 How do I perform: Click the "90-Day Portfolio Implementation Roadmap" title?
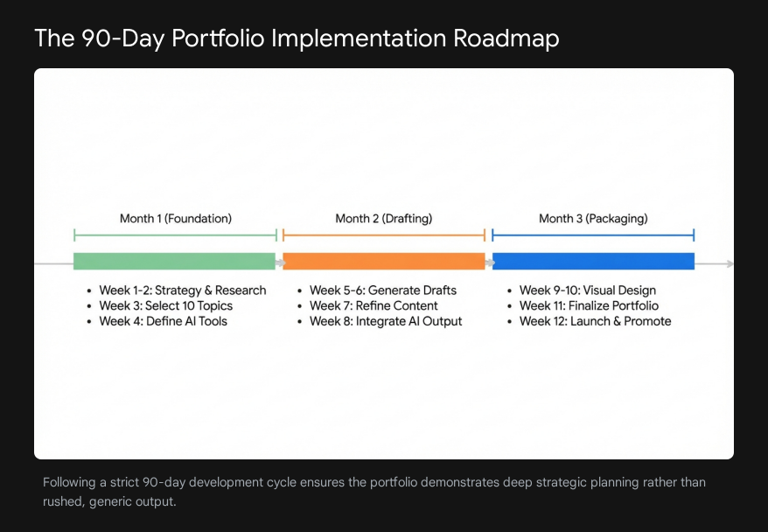[297, 38]
